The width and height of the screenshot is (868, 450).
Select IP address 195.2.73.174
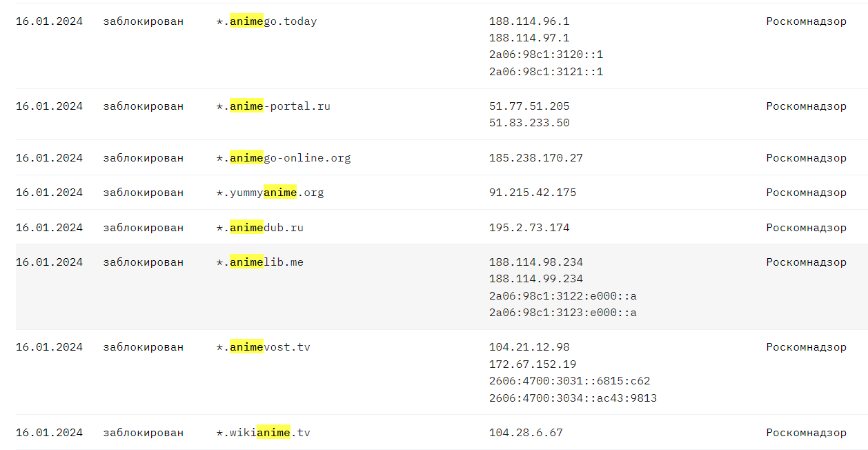pos(529,228)
